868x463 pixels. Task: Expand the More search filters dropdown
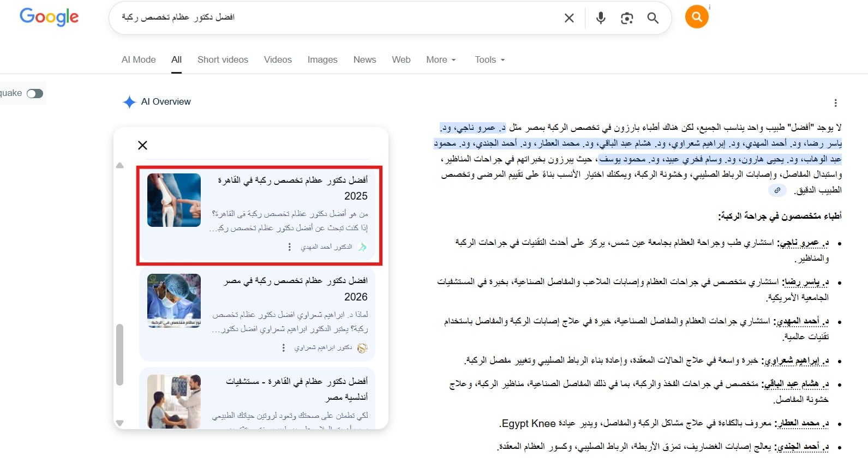coord(441,59)
